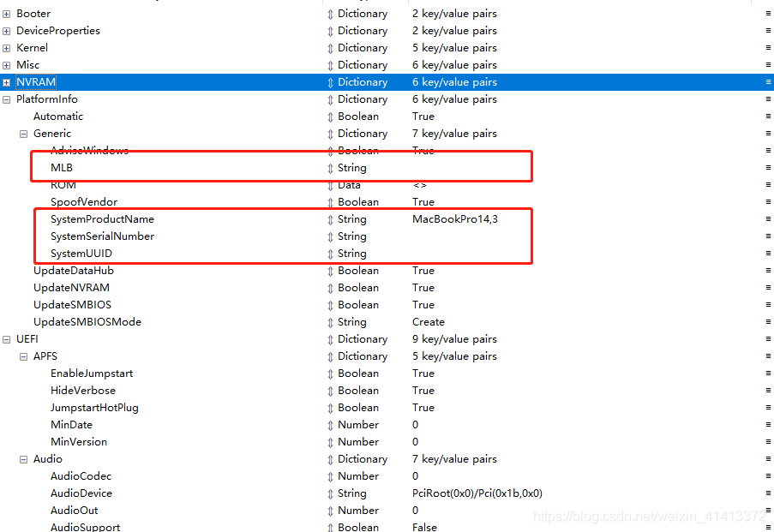The width and height of the screenshot is (774, 532).
Task: Select the AudioCodec key
Action: tap(81, 476)
